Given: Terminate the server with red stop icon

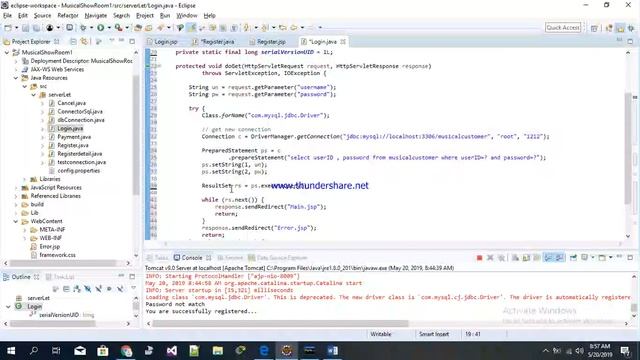Looking at the screenshot, I should (x=480, y=258).
